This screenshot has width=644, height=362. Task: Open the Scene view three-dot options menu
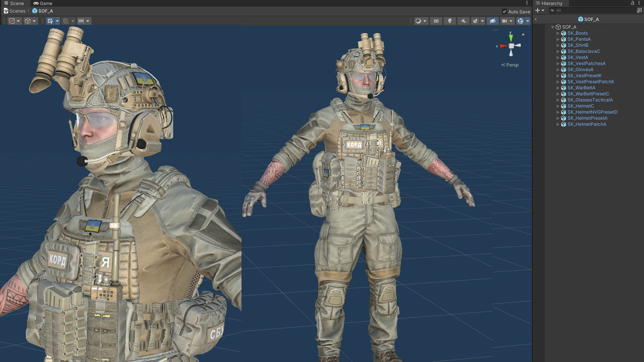526,3
